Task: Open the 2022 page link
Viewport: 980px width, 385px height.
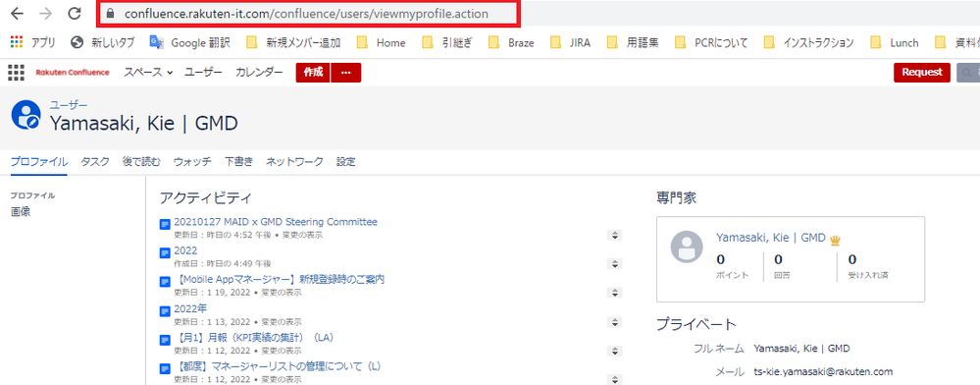Action: tap(185, 250)
